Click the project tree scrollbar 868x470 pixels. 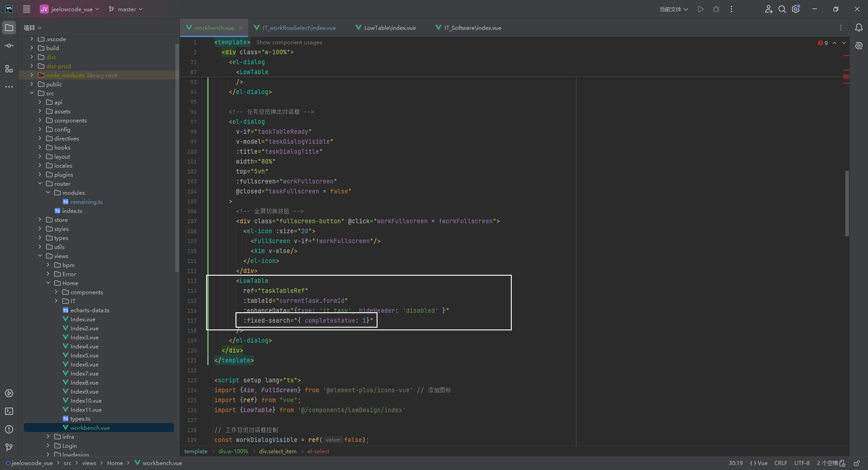coord(177,158)
